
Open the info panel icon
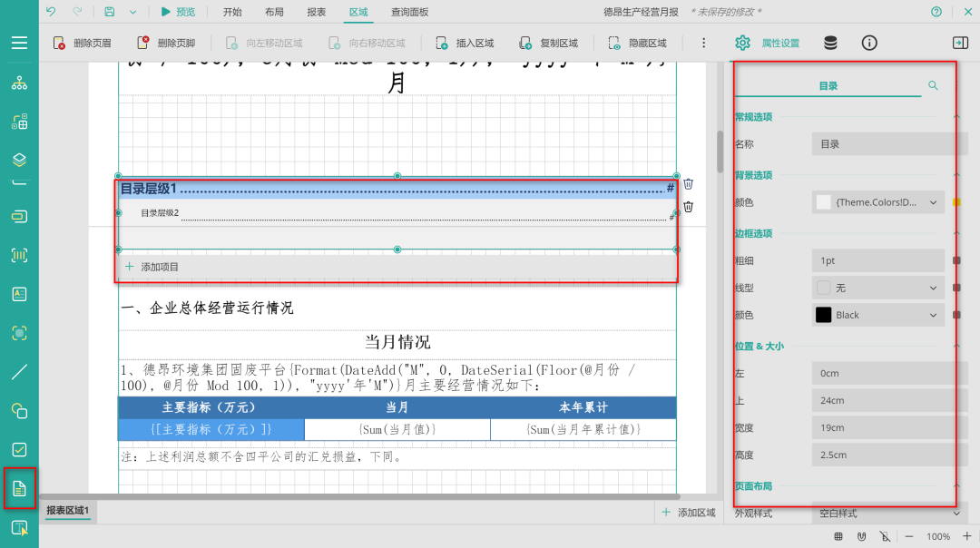tap(869, 43)
